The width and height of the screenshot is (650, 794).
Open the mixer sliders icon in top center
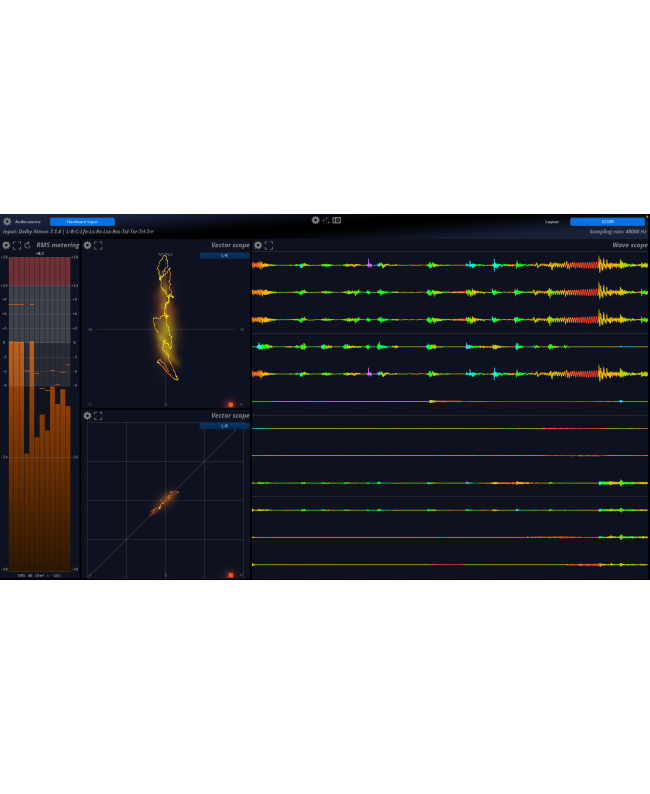click(x=326, y=220)
